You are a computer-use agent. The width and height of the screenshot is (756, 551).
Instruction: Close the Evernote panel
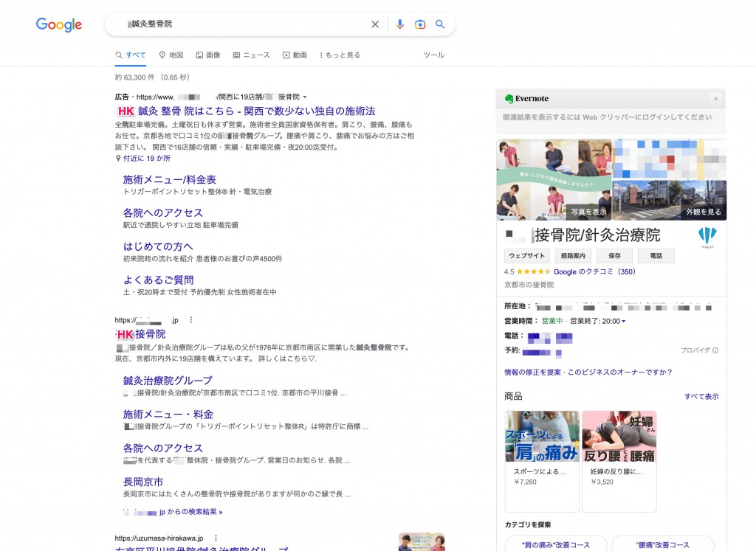(x=715, y=99)
